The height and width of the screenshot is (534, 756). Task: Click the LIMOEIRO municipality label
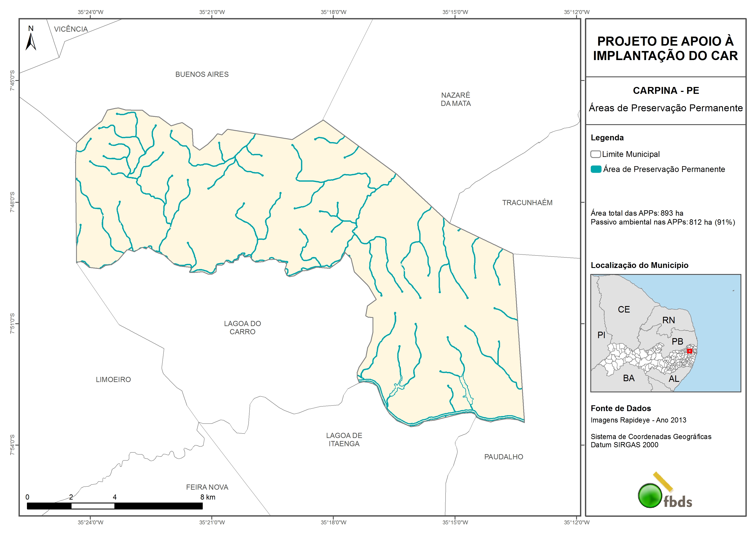tap(113, 380)
